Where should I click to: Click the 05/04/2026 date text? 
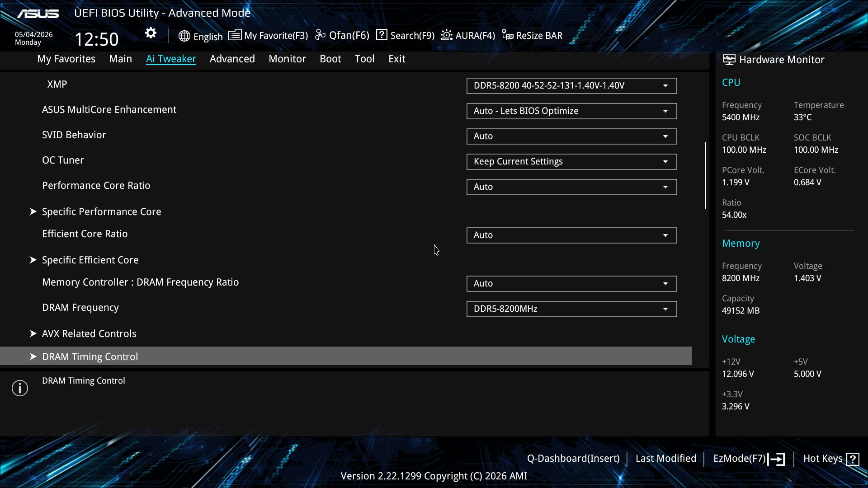point(34,34)
